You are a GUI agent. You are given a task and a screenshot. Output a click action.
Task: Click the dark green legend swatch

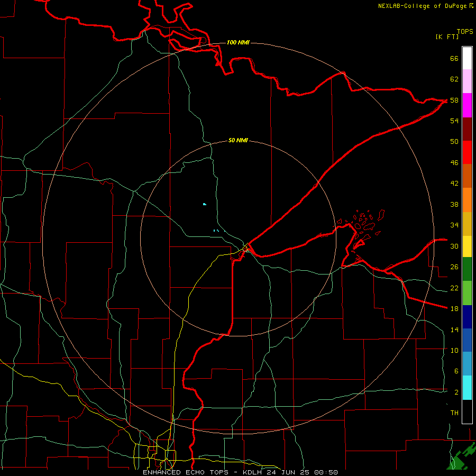[467, 269]
